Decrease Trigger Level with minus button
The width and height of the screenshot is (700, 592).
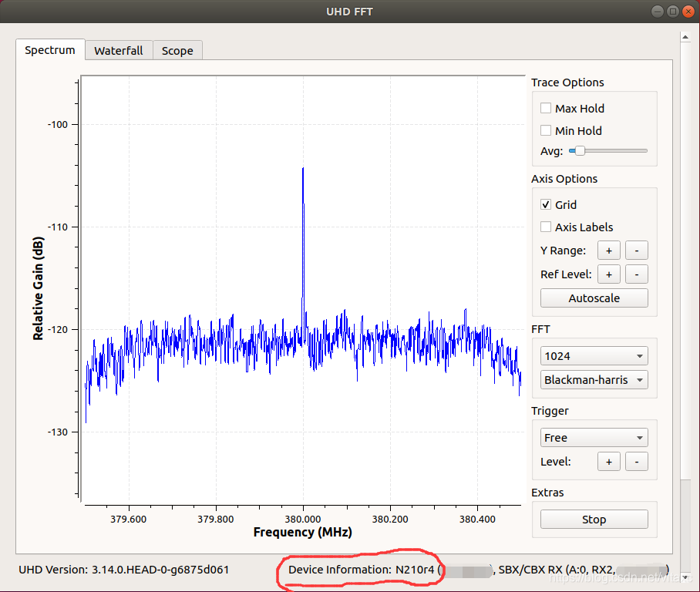pos(637,461)
